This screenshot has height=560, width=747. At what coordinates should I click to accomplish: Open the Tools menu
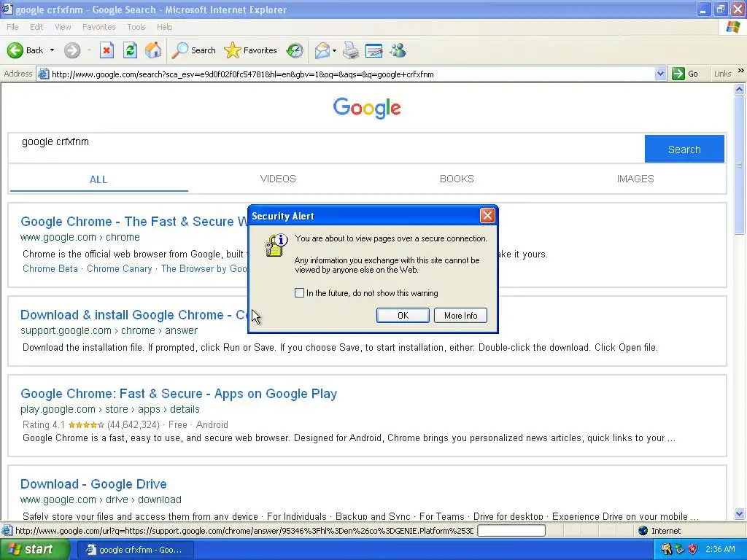coord(136,27)
